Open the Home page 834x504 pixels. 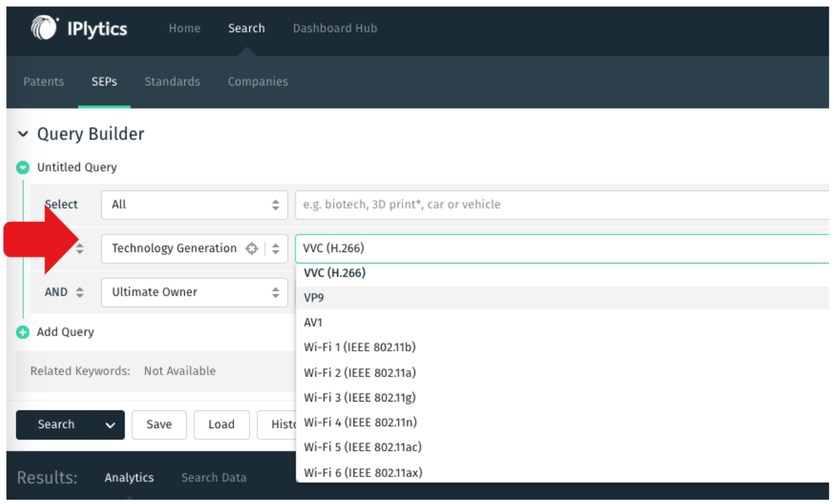[x=184, y=28]
